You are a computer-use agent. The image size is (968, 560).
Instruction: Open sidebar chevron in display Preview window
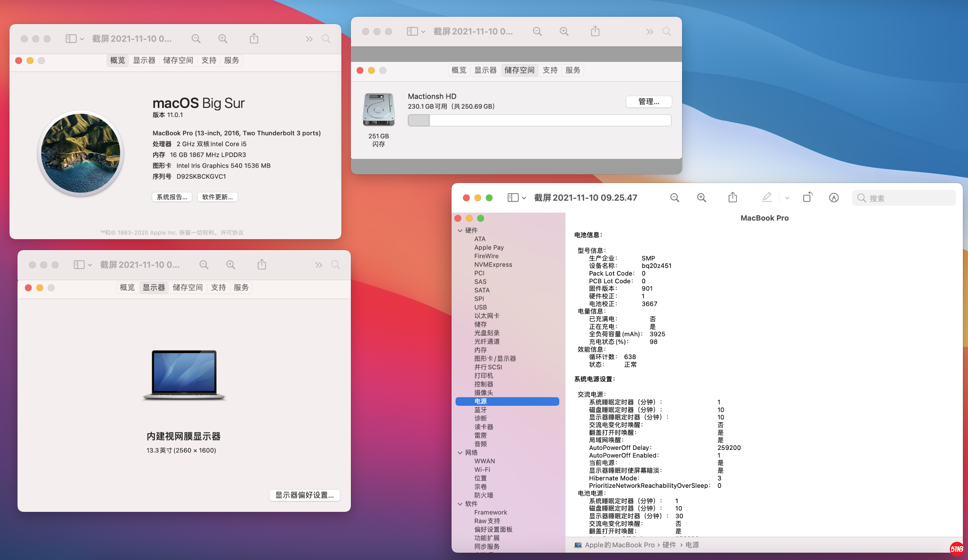90,265
